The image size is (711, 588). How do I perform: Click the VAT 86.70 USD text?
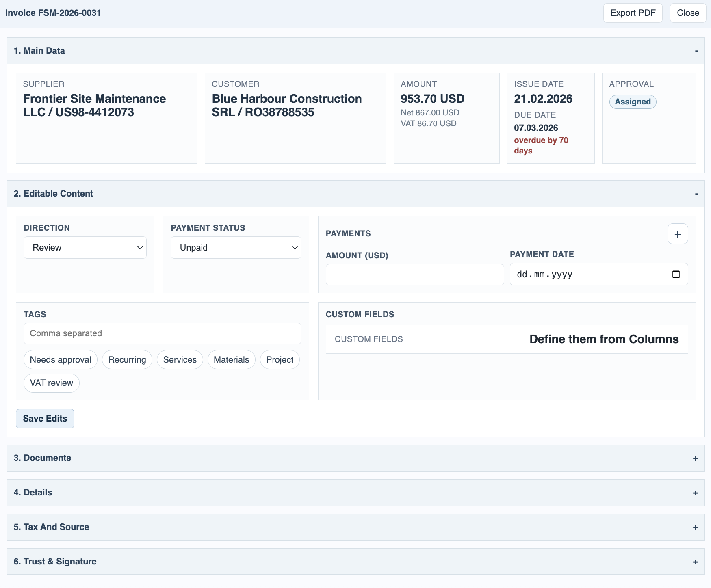tap(429, 123)
